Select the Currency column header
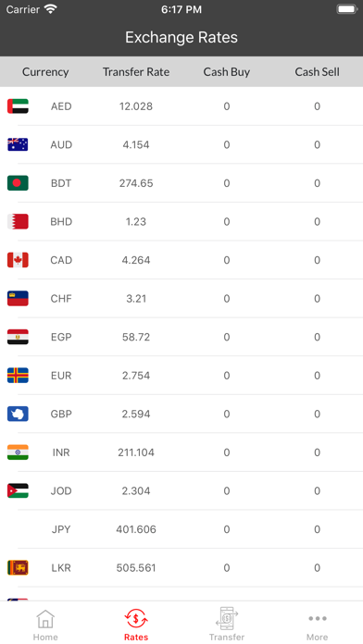Image resolution: width=363 pixels, height=644 pixels. point(45,72)
